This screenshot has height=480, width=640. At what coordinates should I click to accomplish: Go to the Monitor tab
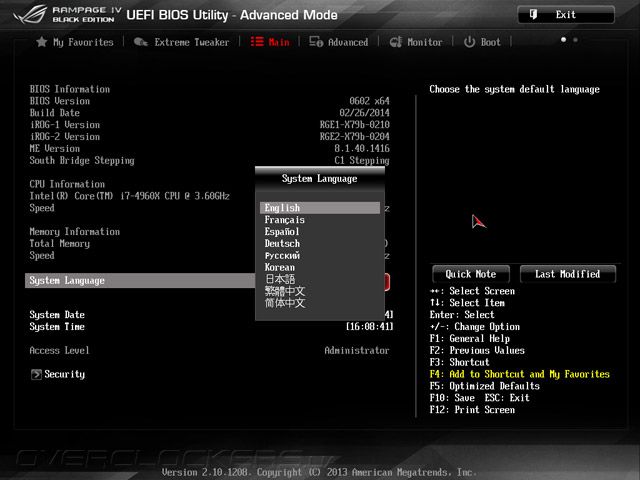pos(416,42)
